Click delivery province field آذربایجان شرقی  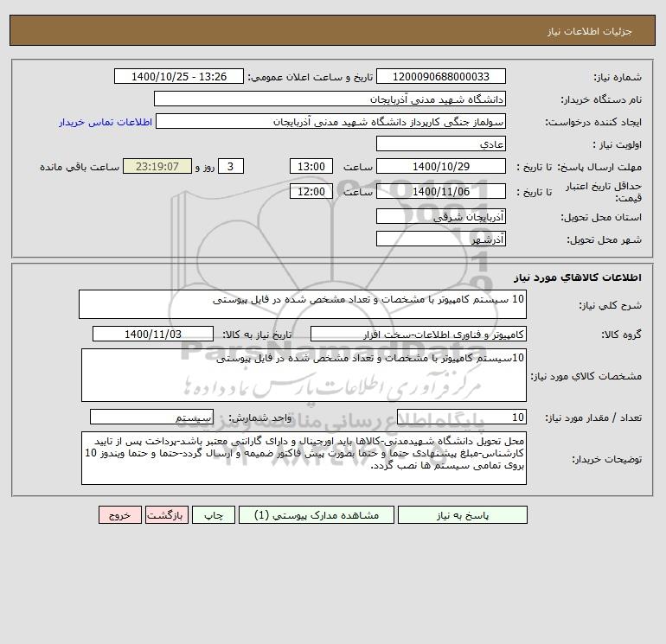point(441,216)
